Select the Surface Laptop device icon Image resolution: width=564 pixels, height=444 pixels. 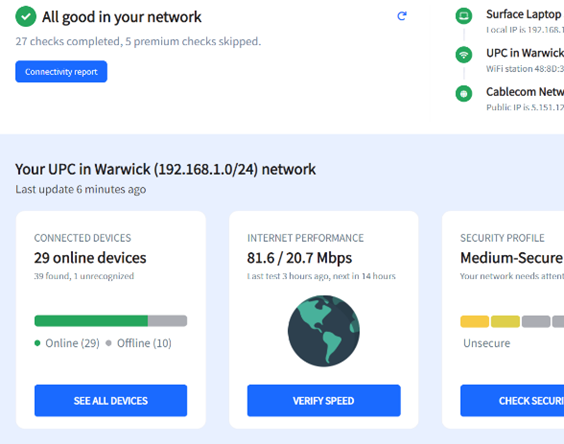tap(464, 16)
